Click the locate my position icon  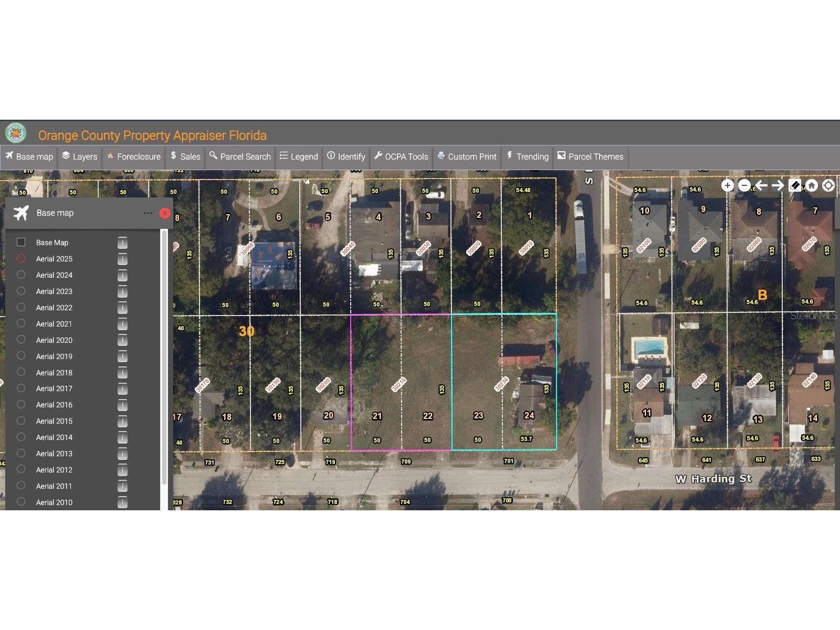click(828, 185)
